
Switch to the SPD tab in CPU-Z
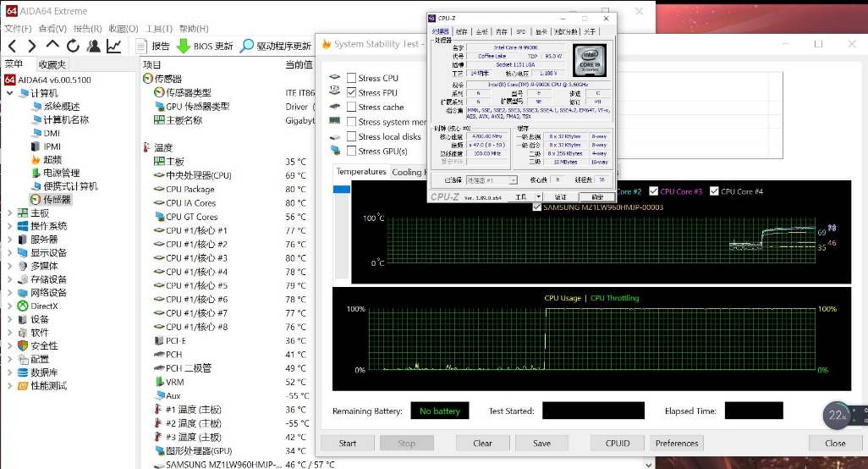[521, 31]
